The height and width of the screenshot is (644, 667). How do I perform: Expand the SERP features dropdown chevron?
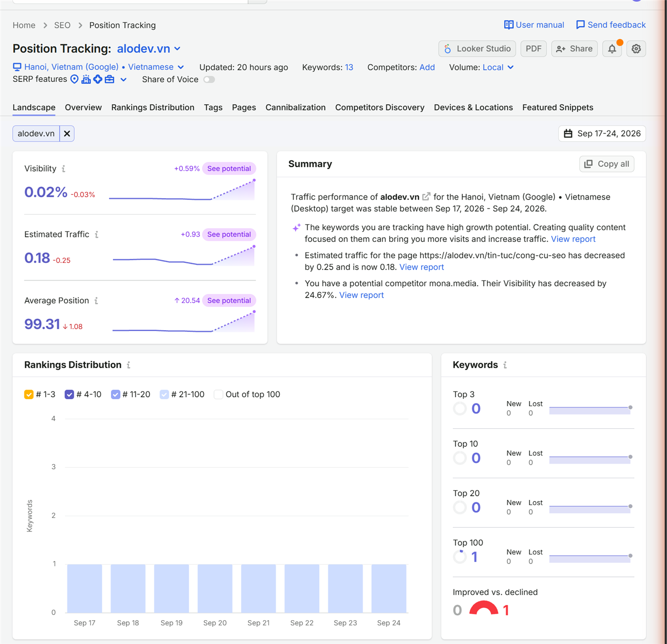click(x=123, y=80)
